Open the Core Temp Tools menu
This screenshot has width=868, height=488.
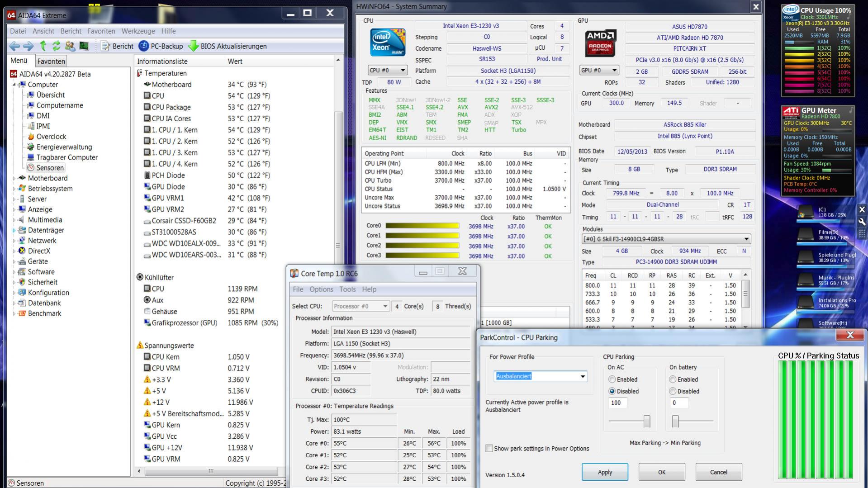click(347, 289)
